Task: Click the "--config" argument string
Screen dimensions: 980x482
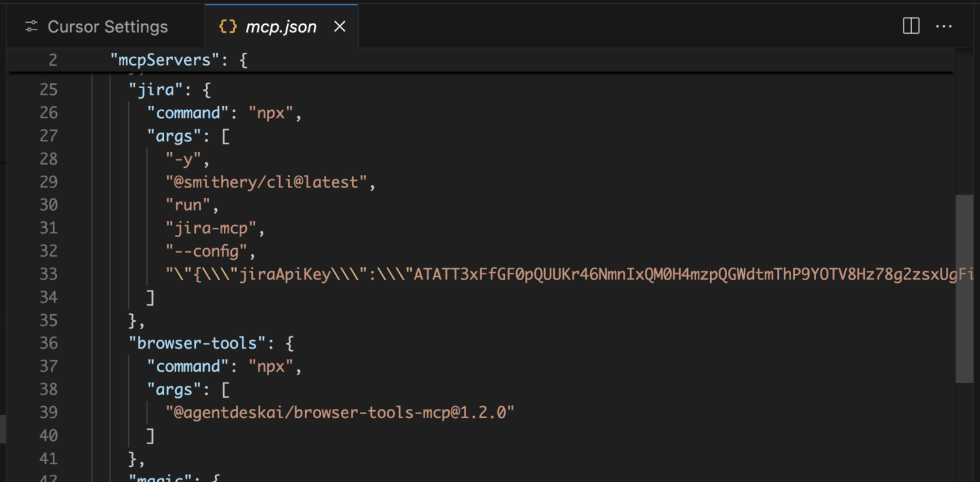Action: point(206,251)
